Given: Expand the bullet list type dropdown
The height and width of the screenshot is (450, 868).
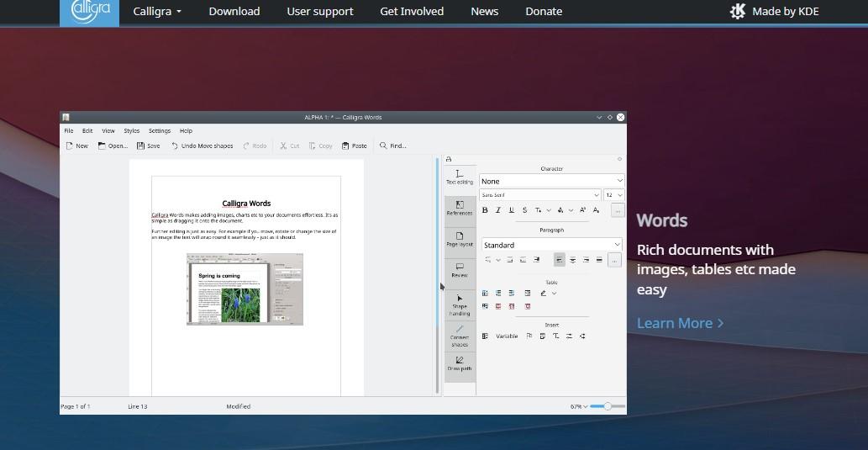Looking at the screenshot, I should click(x=498, y=260).
